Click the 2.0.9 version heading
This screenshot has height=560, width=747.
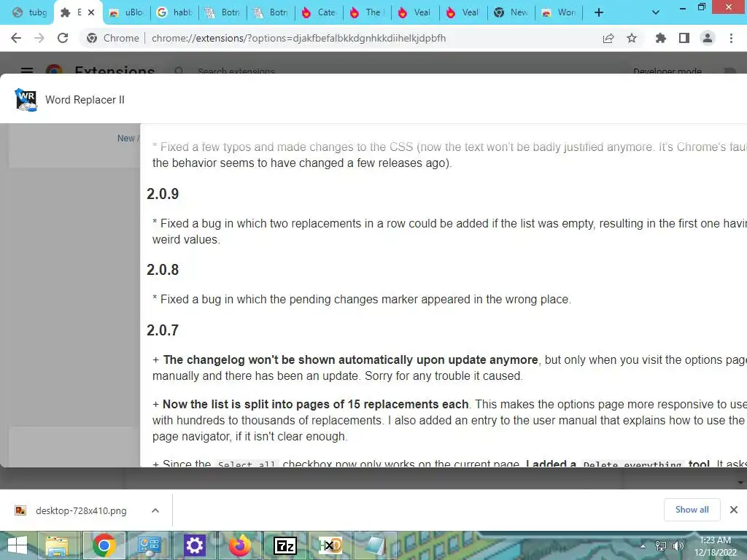163,194
